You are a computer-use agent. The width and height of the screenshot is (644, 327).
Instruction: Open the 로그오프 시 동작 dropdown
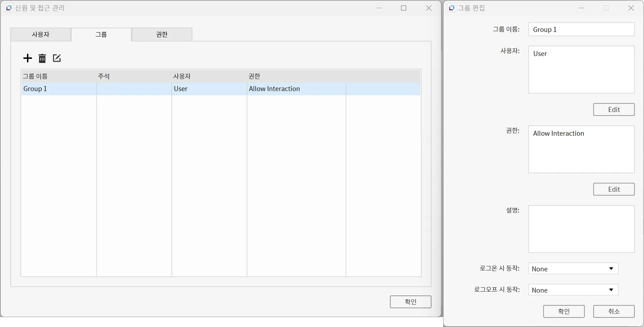573,290
